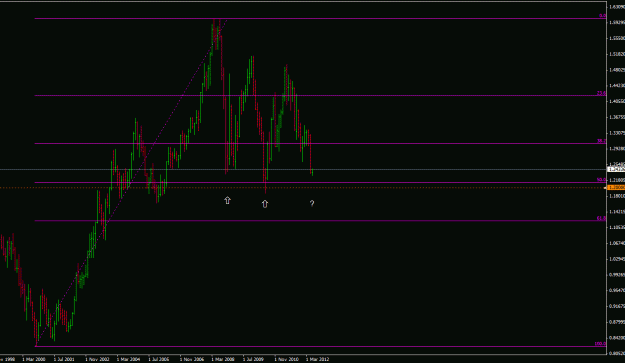This screenshot has width=625, height=363.
Task: Click the '1 Jul 2009' date label
Action: click(x=254, y=359)
